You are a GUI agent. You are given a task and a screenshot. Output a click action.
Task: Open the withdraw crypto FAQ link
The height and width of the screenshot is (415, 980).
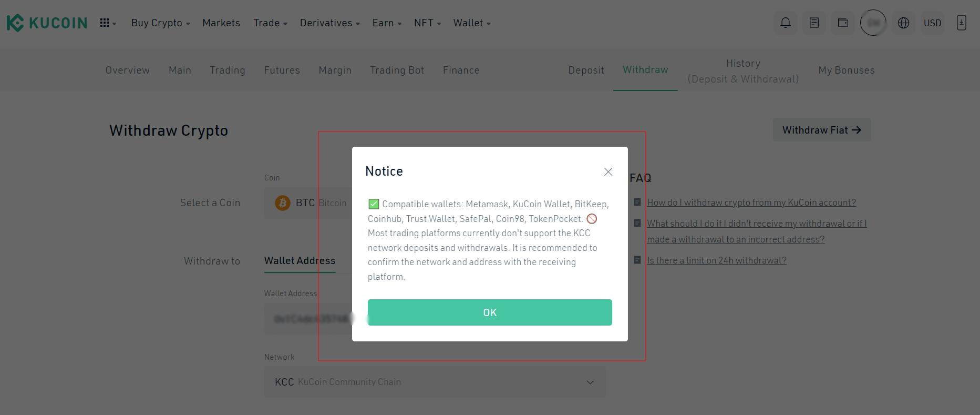pos(751,203)
